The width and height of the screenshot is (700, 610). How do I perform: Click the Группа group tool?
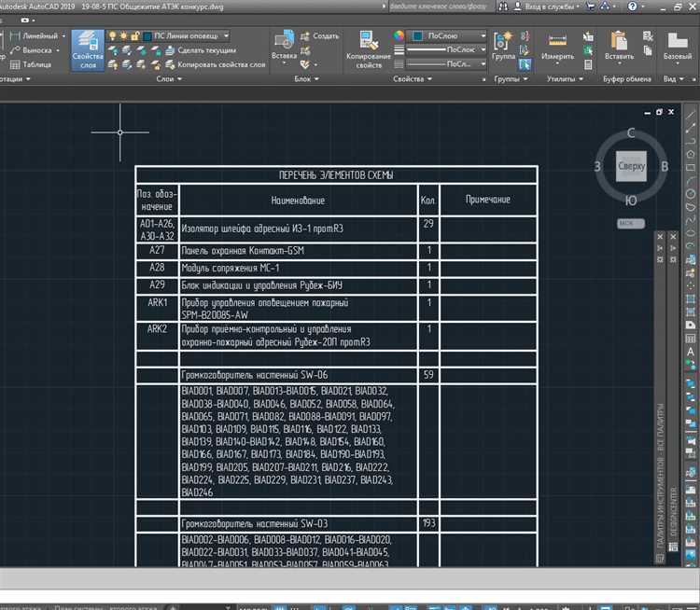coord(503,46)
